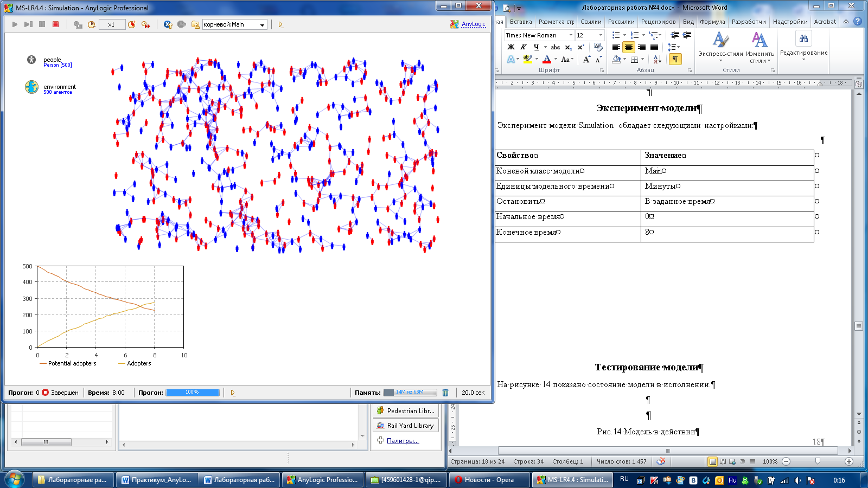Open the font size 12 dropdown
Screen dimensions: 868x488
[x=600, y=35]
